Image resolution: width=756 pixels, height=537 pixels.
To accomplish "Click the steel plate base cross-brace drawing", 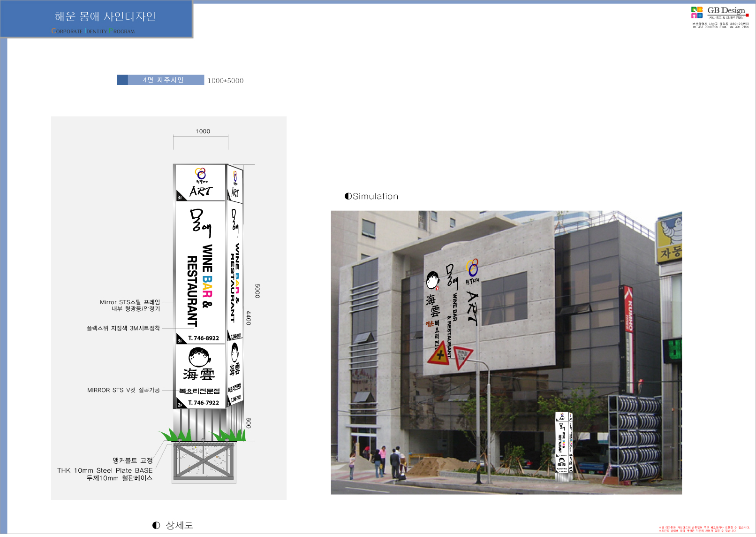I will pos(204,461).
